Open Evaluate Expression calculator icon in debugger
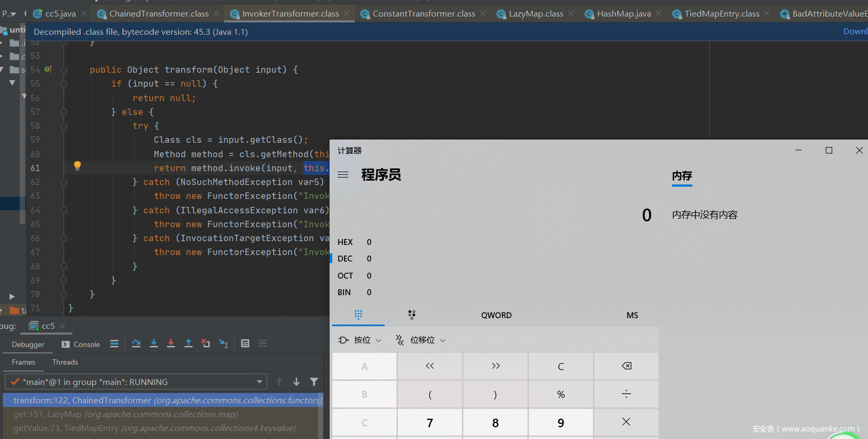 pyautogui.click(x=245, y=343)
